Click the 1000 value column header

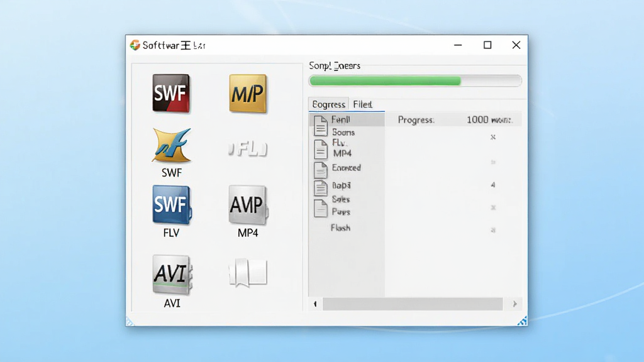(489, 120)
